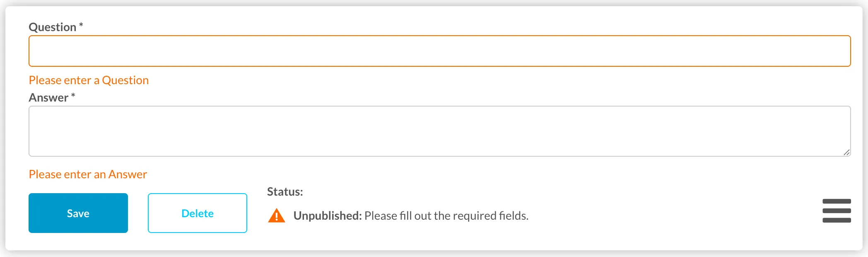Image resolution: width=868 pixels, height=257 pixels.
Task: Click the 'Please enter an Answer' error
Action: coord(88,174)
